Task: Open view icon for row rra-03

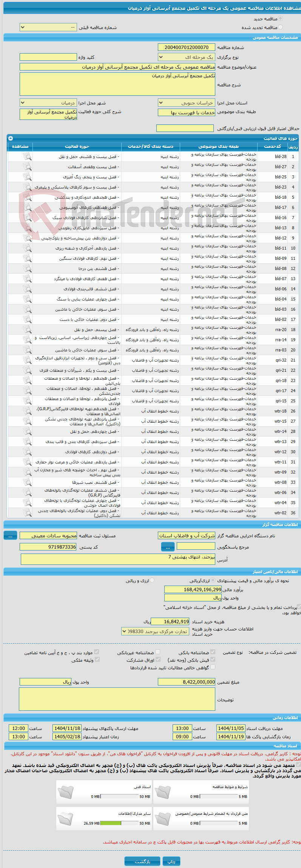Action: [x=27, y=350]
